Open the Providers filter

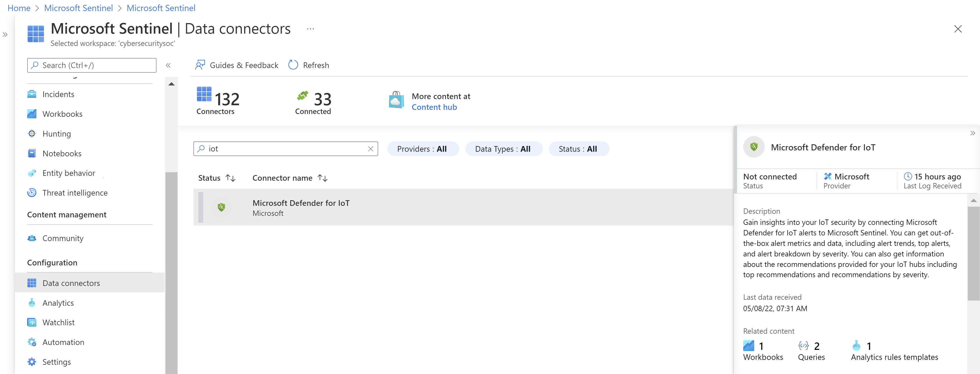pos(423,149)
